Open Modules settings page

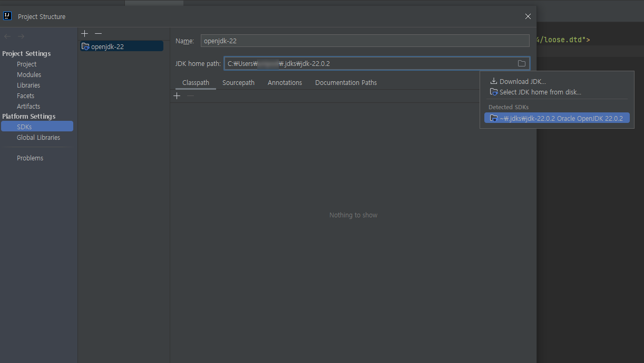[x=29, y=74]
